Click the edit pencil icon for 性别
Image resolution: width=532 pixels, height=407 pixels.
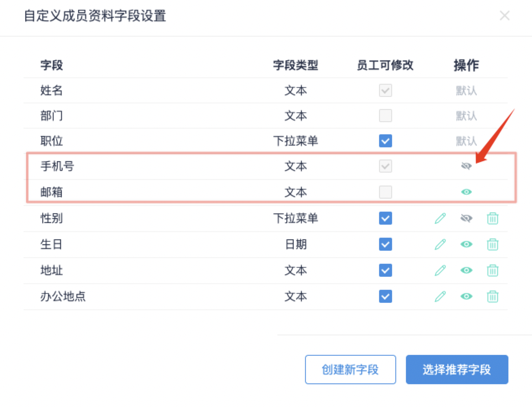click(440, 219)
